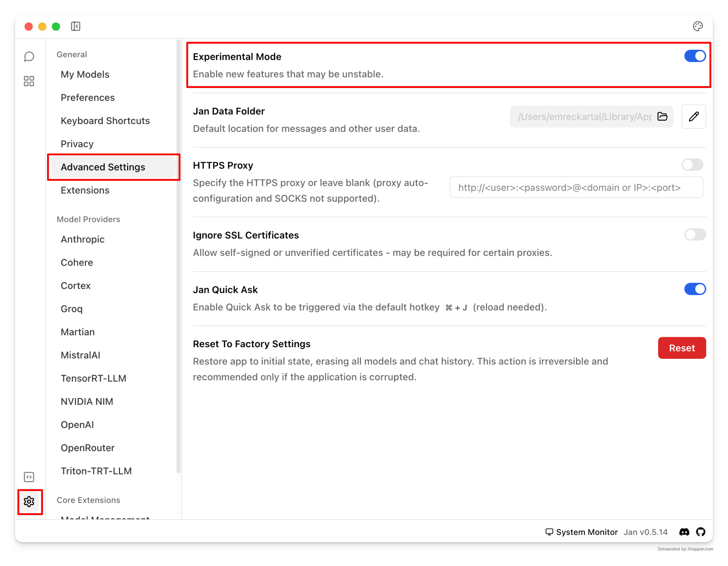Select the Anthropic model provider
Viewport: 728px width, 566px height.
click(x=83, y=239)
